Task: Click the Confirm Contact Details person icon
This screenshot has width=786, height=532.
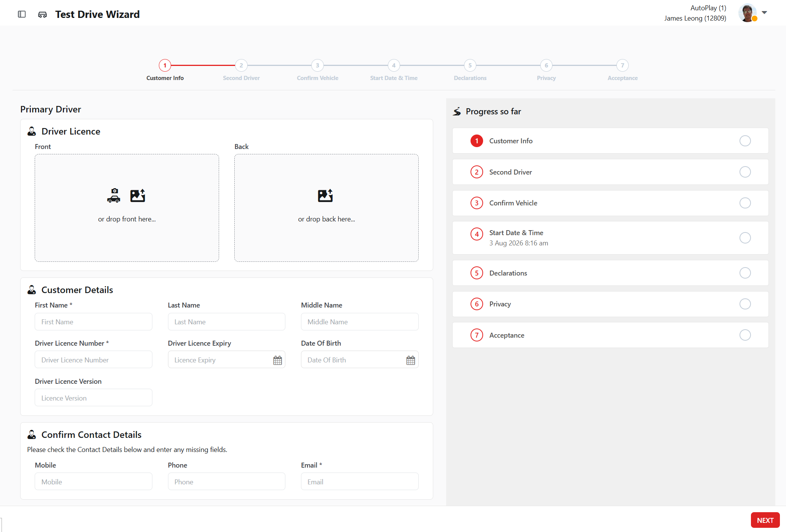Action: [x=32, y=435]
